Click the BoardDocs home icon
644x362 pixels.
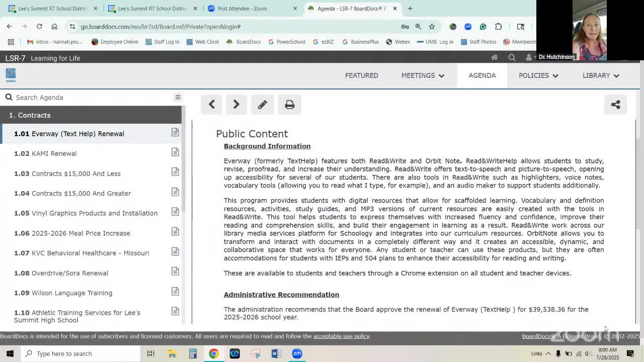click(x=494, y=58)
